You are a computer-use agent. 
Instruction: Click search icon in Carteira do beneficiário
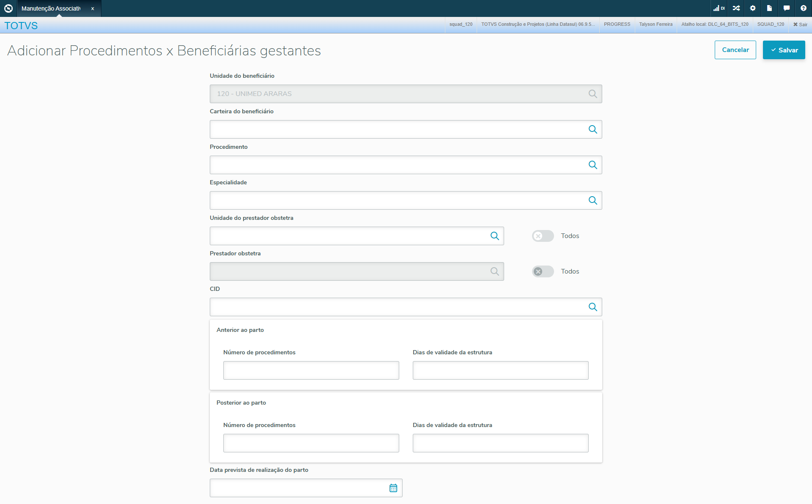[x=593, y=129]
